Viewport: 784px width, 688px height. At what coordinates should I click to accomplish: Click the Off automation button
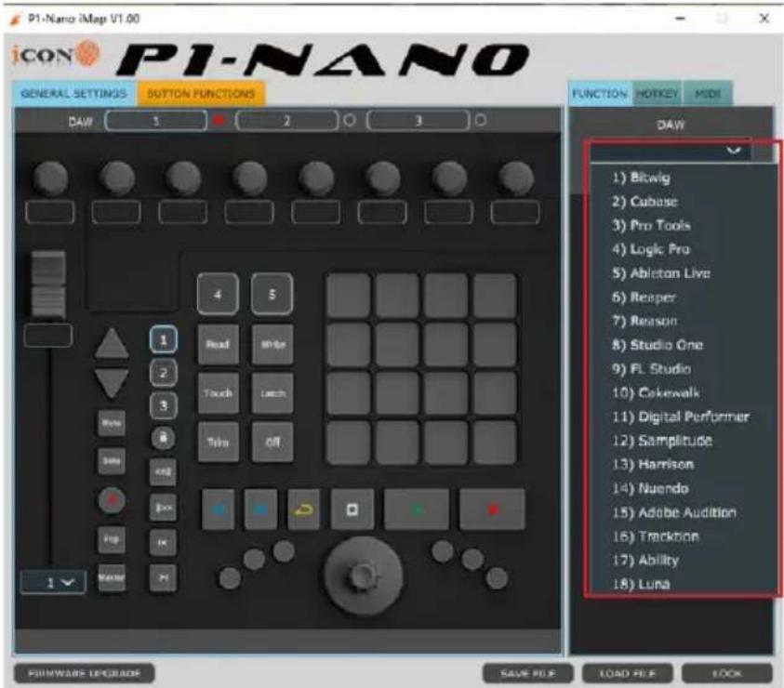coord(272,442)
